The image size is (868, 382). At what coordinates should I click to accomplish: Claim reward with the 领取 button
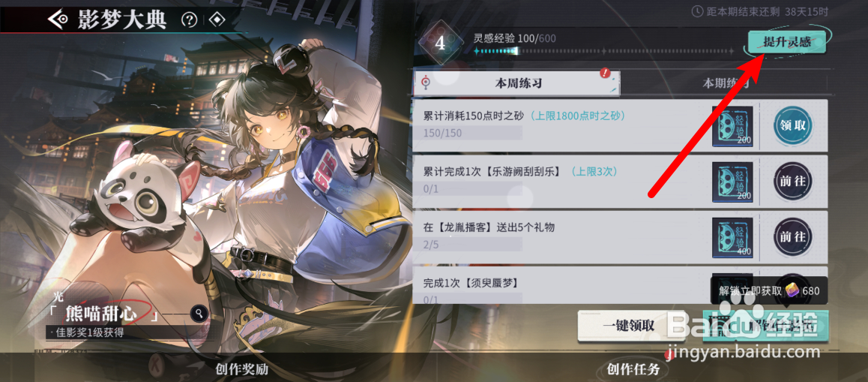point(792,125)
